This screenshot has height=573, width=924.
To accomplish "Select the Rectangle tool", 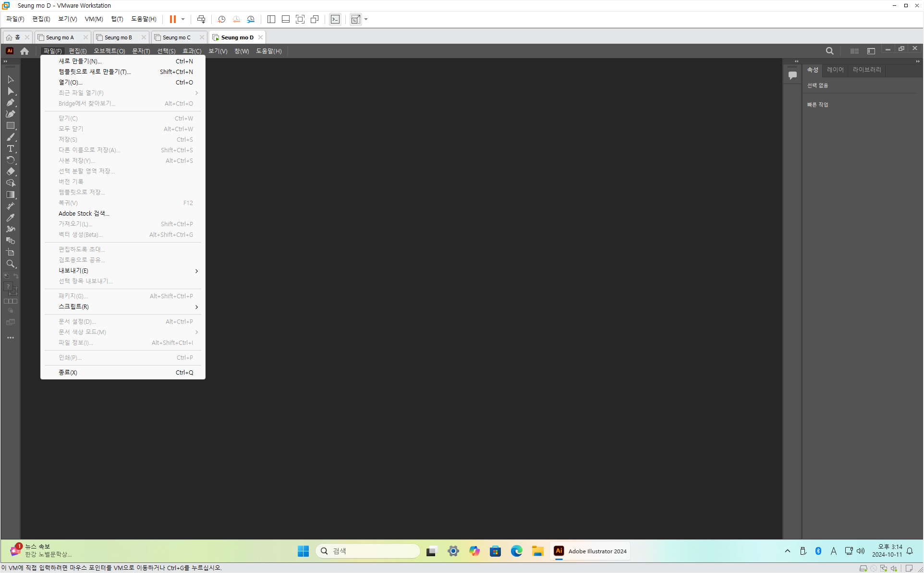I will pos(11,125).
